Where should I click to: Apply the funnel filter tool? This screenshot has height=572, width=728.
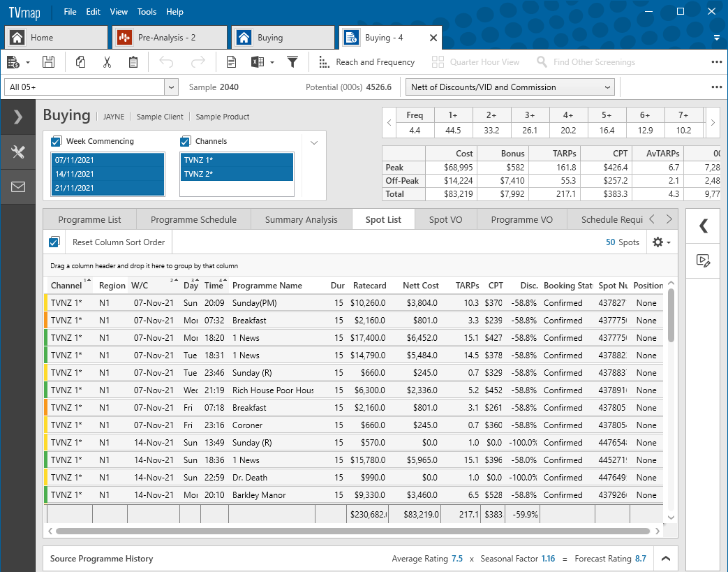[x=292, y=61]
